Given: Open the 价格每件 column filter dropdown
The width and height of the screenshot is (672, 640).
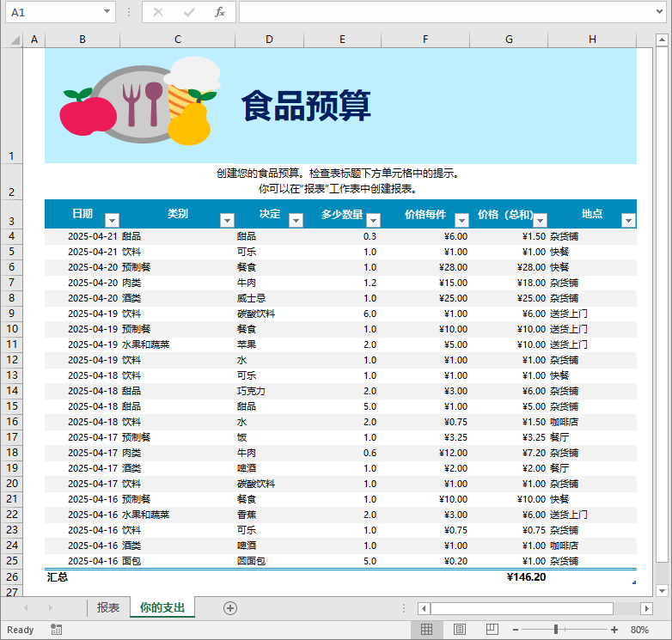Looking at the screenshot, I should [x=461, y=220].
